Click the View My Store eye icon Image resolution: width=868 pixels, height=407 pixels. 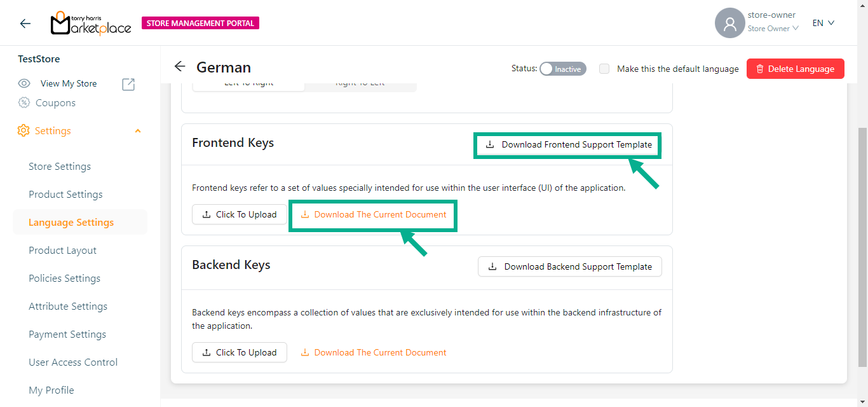(24, 83)
